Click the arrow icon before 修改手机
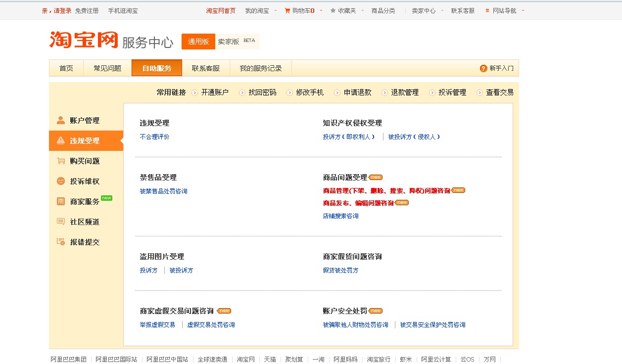Viewport: 622px width, 364px height. click(x=289, y=92)
